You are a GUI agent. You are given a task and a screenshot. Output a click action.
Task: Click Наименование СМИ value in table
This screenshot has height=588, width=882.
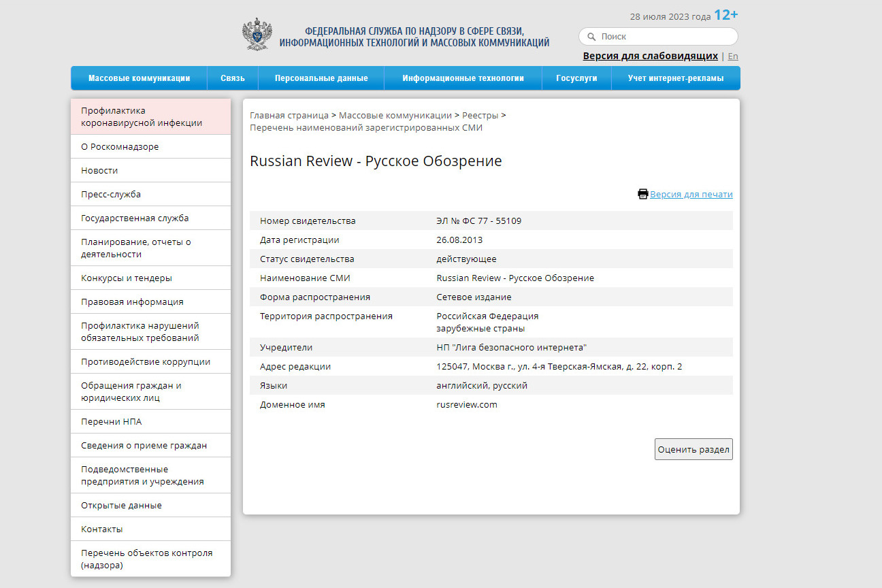tap(515, 278)
